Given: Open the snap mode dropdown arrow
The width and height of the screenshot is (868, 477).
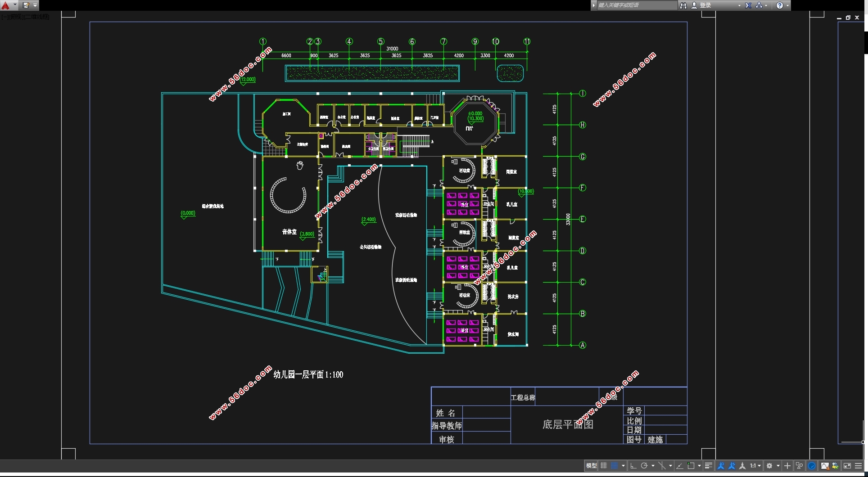Looking at the screenshot, I should (x=623, y=466).
